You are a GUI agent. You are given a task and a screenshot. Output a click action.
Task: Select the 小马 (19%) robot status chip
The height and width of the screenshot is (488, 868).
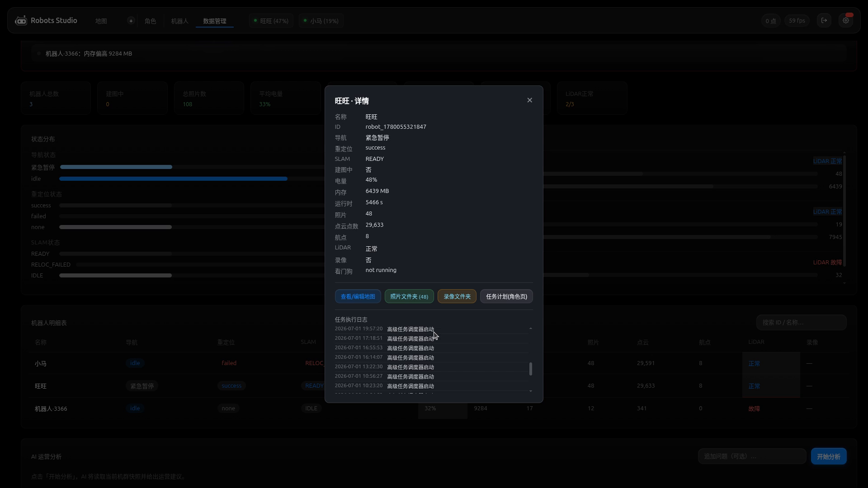(321, 21)
